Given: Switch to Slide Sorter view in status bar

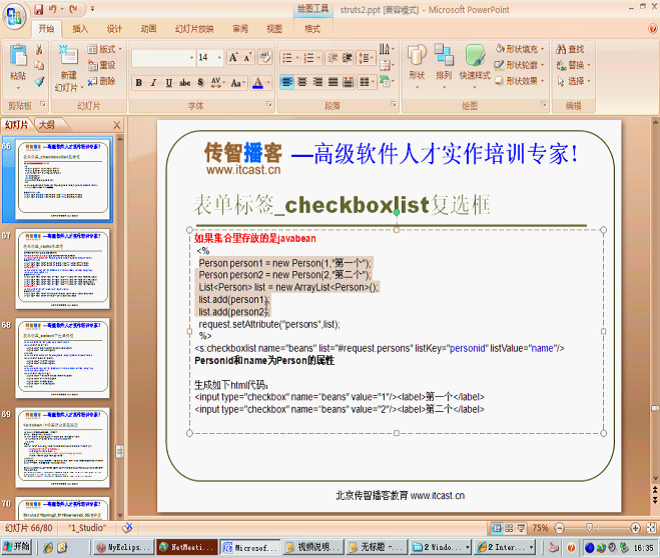Looking at the screenshot, I should point(509,528).
